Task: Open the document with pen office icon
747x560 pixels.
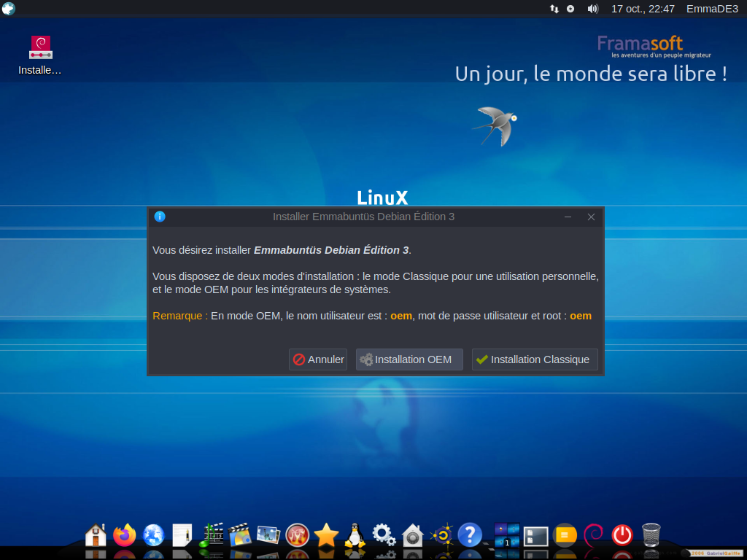Action: pyautogui.click(x=182, y=535)
